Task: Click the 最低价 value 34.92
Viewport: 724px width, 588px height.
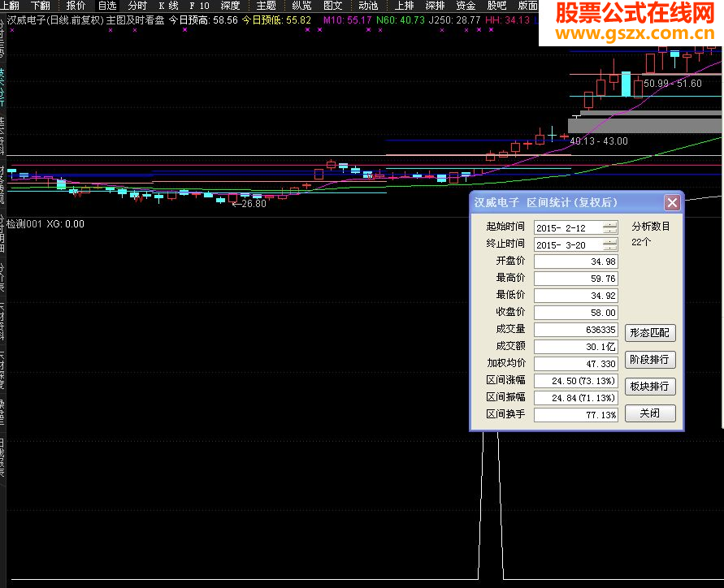Action: (576, 296)
